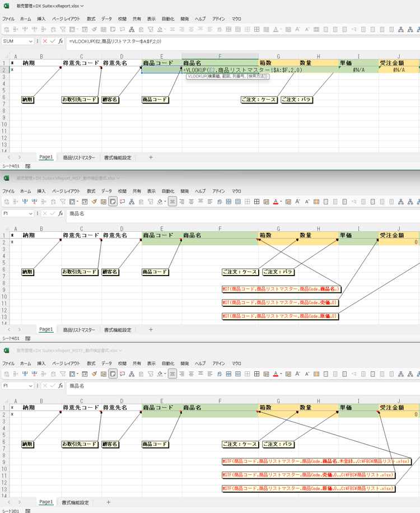Expand the SUM name box dropdown
Image resolution: width=420 pixels, height=513 pixels.
[x=30, y=41]
